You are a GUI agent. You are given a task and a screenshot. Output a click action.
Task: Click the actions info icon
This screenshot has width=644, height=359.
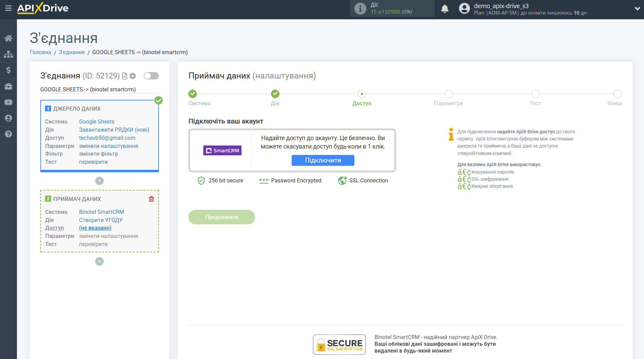(x=360, y=8)
